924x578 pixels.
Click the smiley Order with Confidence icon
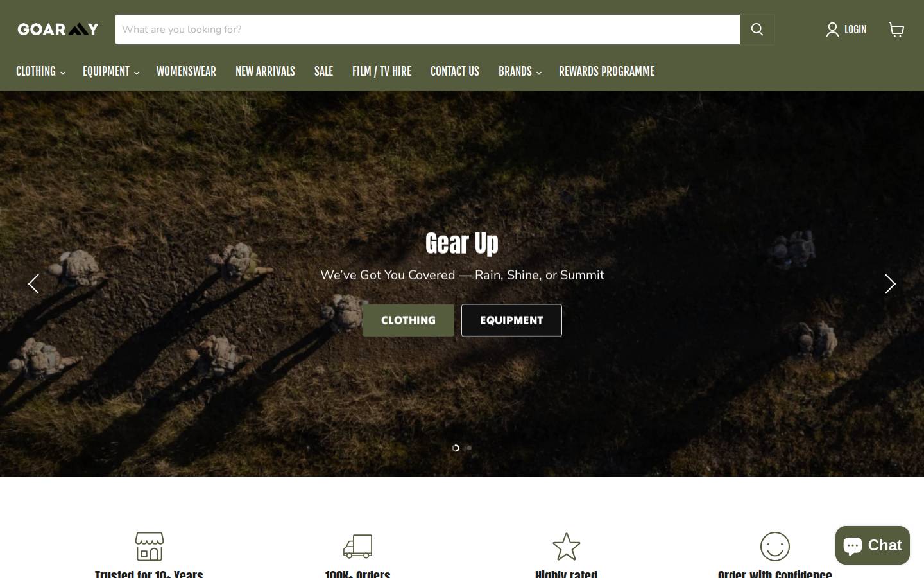click(774, 547)
